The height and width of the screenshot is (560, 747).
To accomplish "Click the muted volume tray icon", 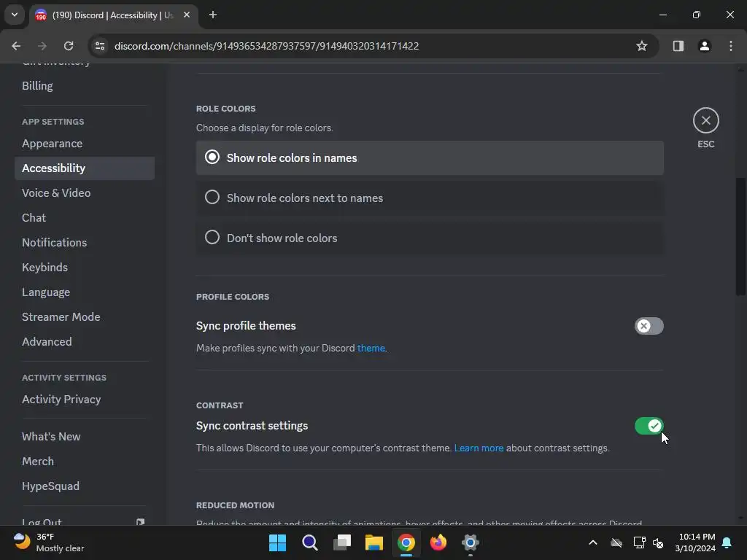I will pos(658,542).
